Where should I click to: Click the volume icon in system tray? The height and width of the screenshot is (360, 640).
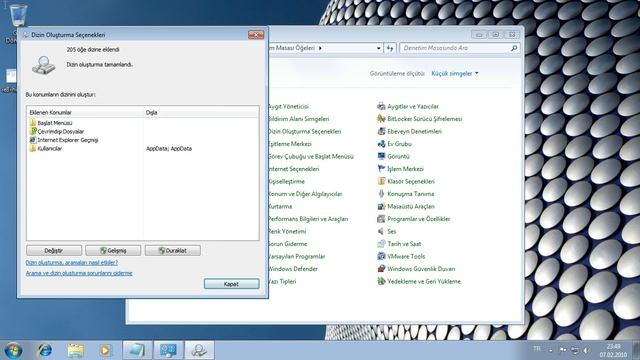click(586, 350)
